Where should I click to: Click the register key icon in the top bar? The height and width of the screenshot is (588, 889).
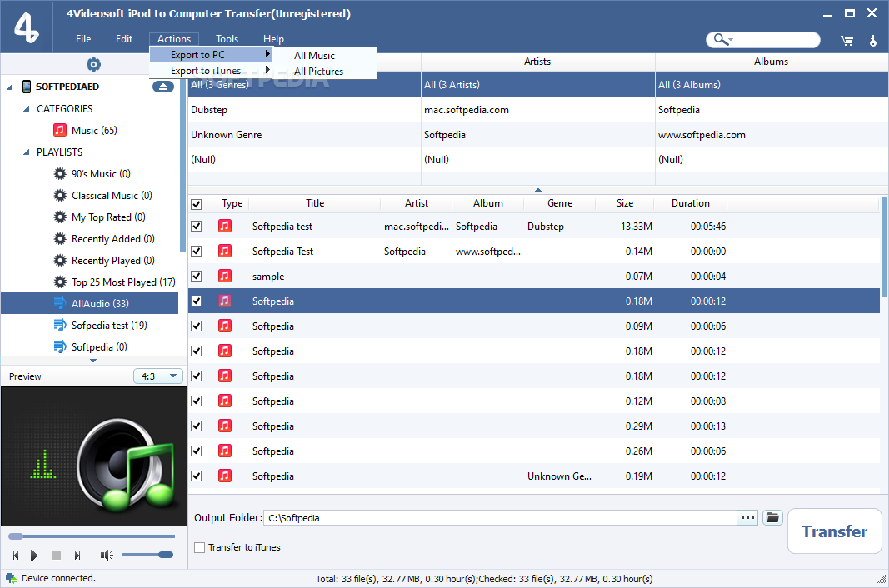tap(872, 40)
